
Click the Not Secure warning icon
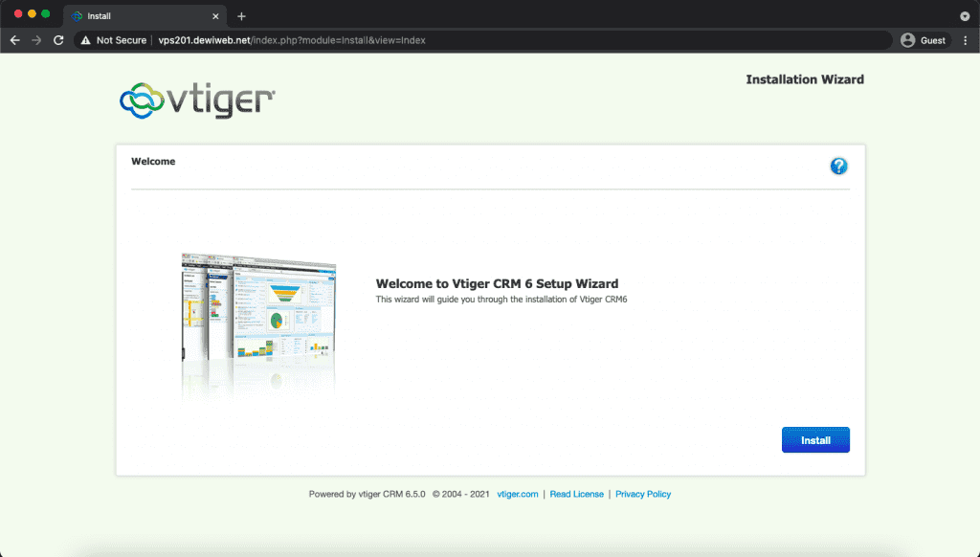tap(85, 40)
